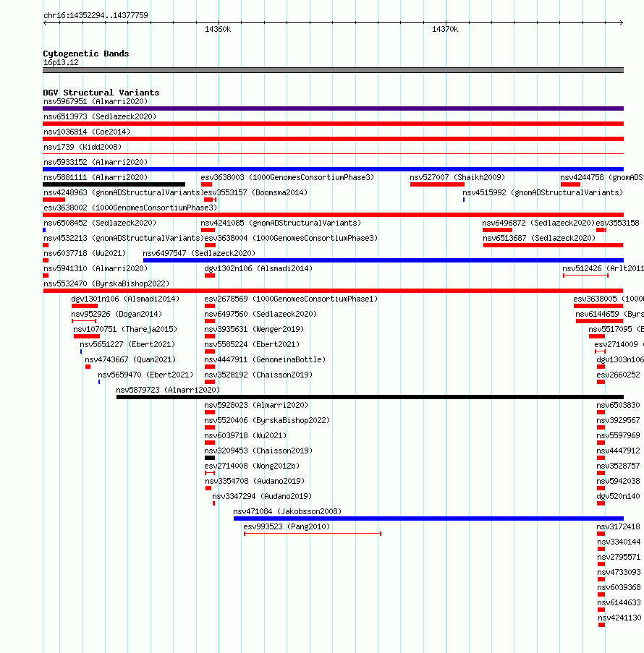The image size is (644, 653).
Task: Open the nsv3340144 variant label
Action: [x=619, y=542]
